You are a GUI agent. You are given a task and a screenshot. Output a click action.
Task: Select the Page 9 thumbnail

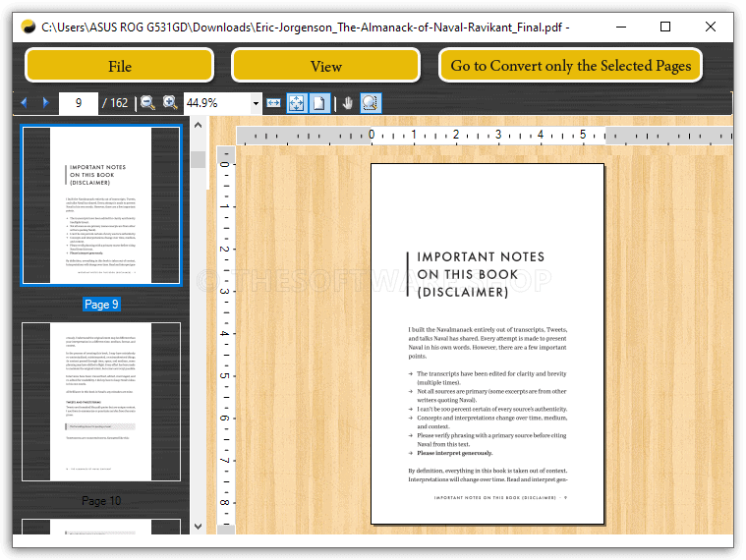pos(101,205)
